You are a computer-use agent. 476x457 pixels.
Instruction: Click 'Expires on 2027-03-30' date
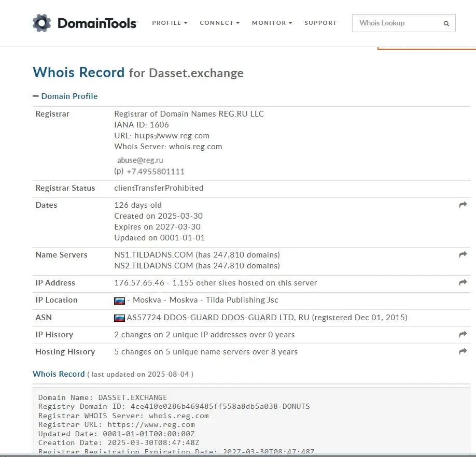pyautogui.click(x=157, y=227)
